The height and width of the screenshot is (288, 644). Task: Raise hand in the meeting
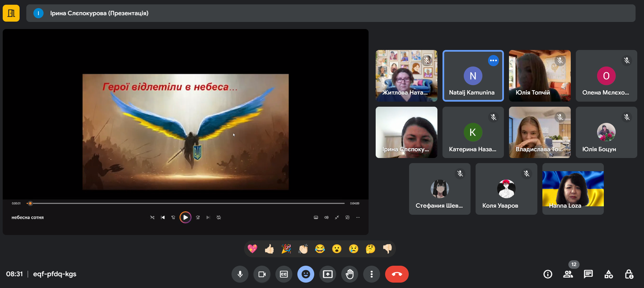[x=350, y=274]
